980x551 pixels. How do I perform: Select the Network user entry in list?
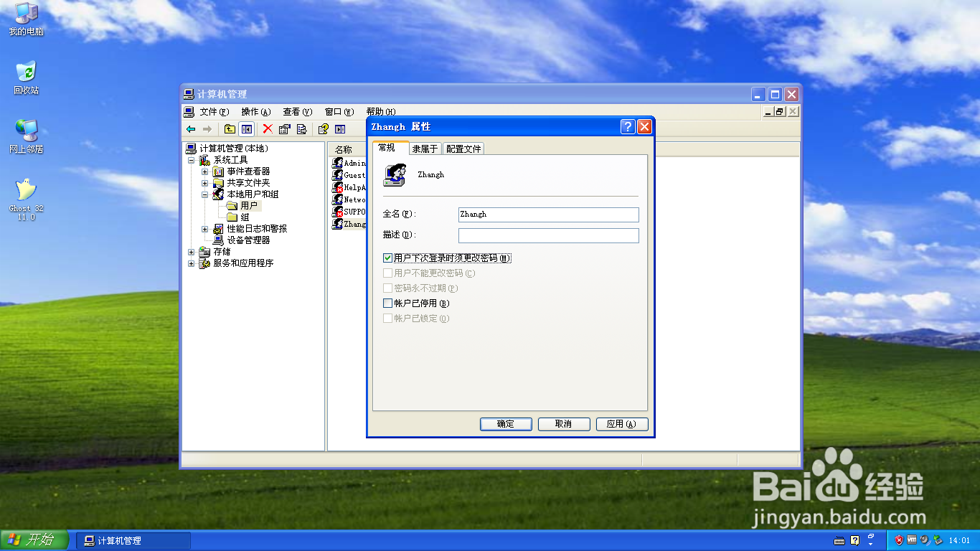[349, 199]
